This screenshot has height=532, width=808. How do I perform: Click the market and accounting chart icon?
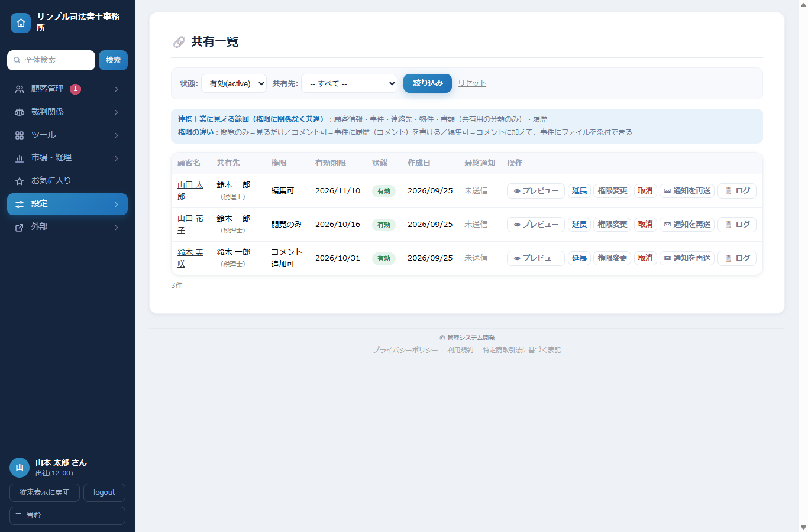[20, 158]
